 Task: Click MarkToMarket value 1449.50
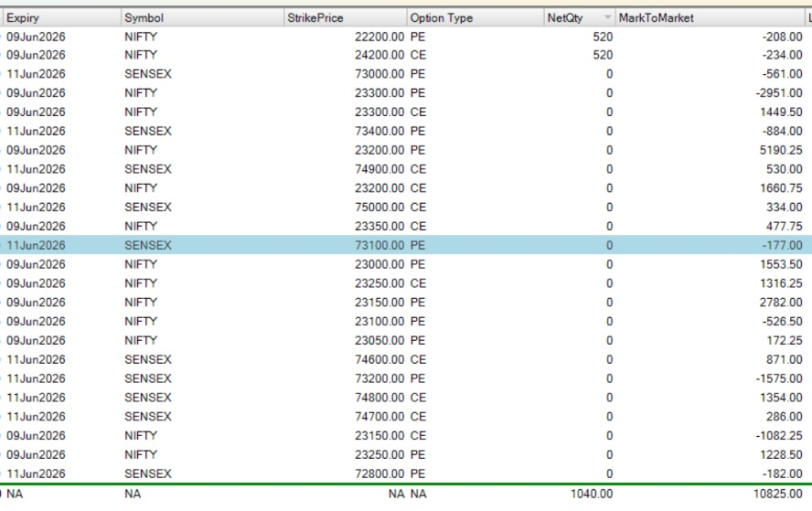click(781, 112)
